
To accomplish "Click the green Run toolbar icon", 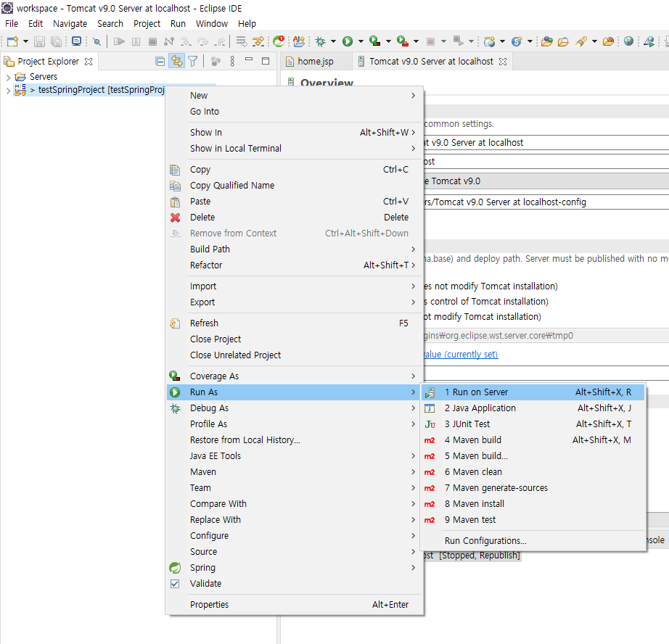I will pos(348,41).
